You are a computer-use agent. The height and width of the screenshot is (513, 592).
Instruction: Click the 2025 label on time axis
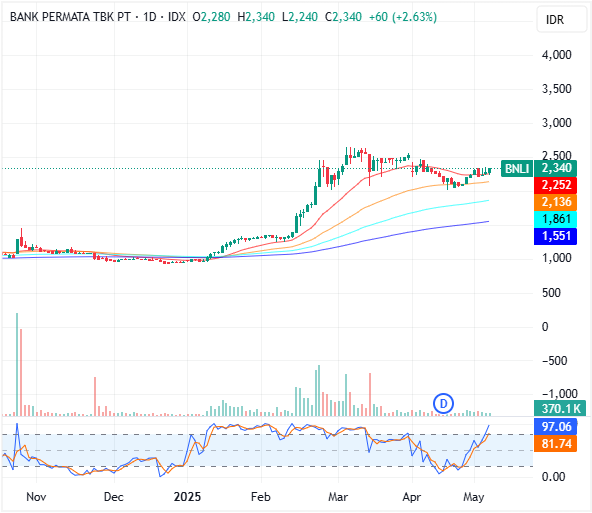(x=187, y=497)
